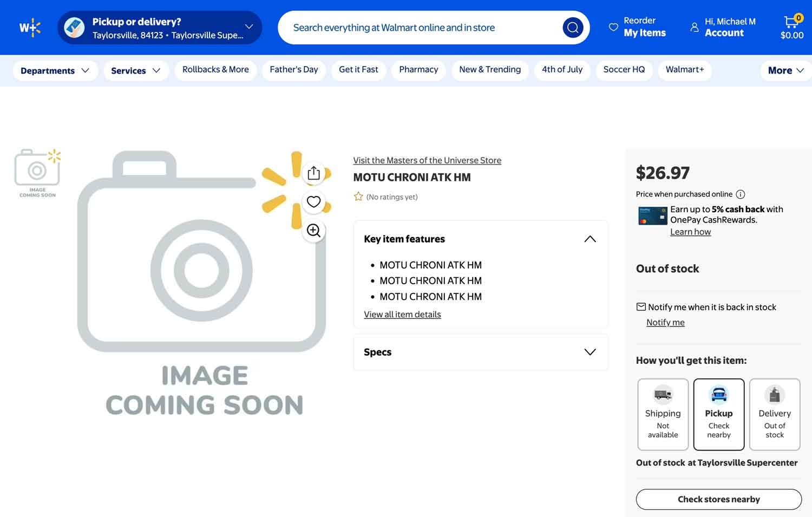Image resolution: width=812 pixels, height=517 pixels.
Task: Click Check stores nearby button
Action: tap(719, 499)
